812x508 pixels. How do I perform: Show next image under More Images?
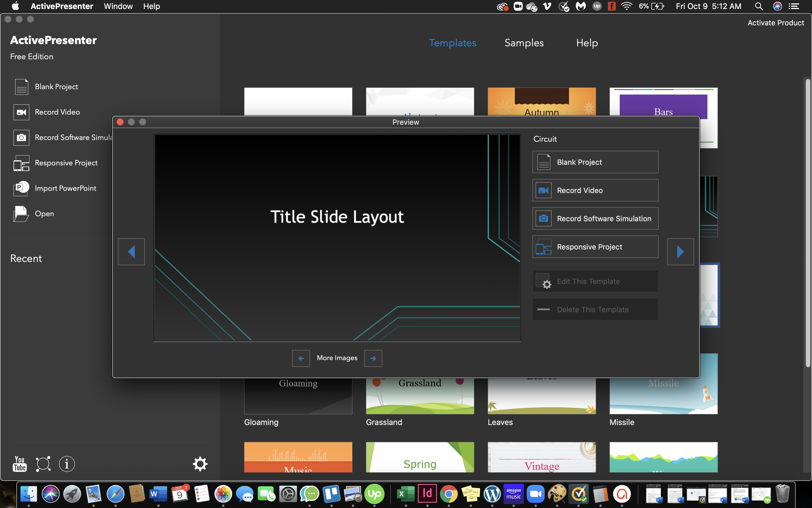373,358
